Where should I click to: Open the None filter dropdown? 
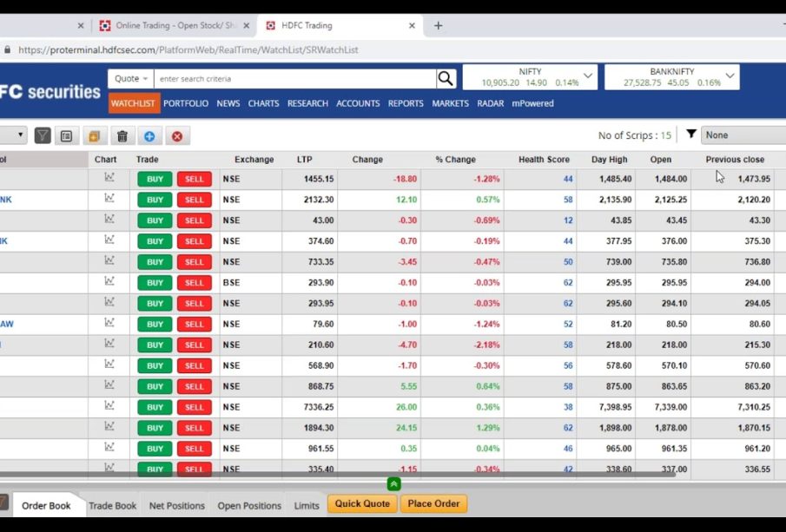pyautogui.click(x=743, y=135)
